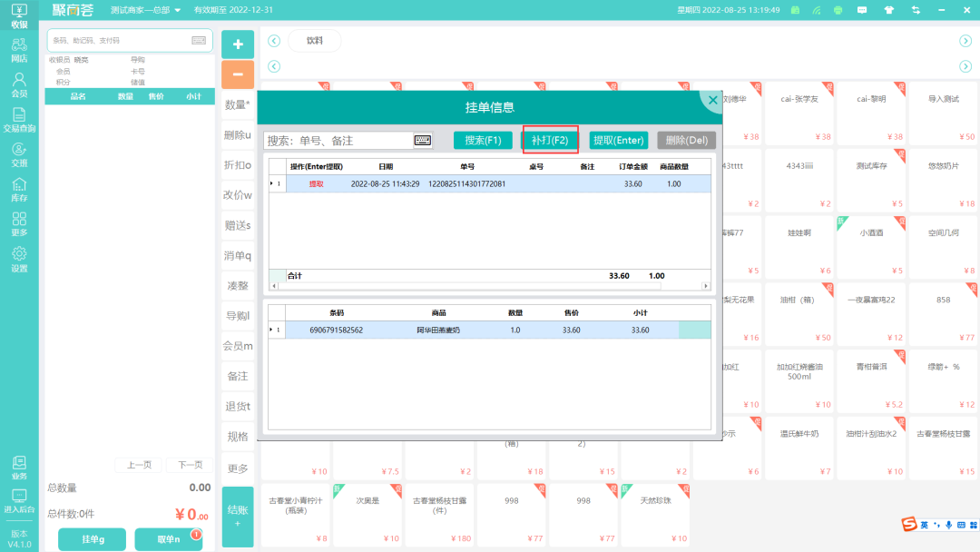Close the 挂单信息 dialog

point(712,101)
